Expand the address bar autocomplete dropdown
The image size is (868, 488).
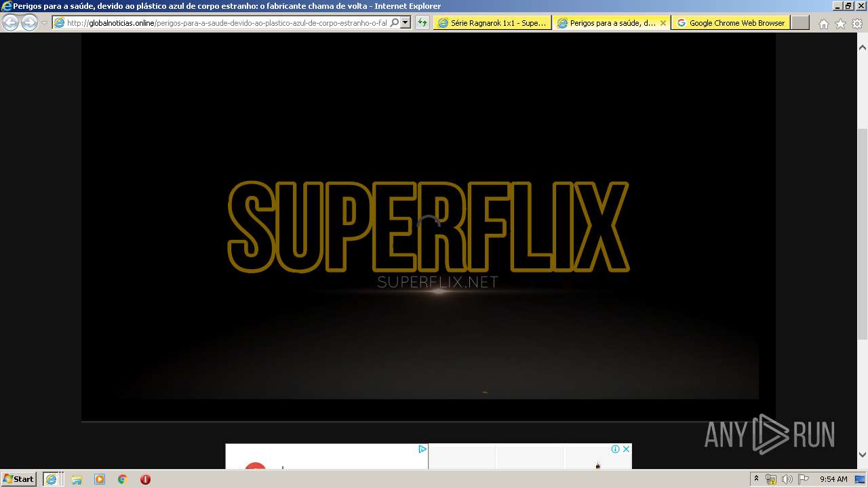(x=405, y=22)
